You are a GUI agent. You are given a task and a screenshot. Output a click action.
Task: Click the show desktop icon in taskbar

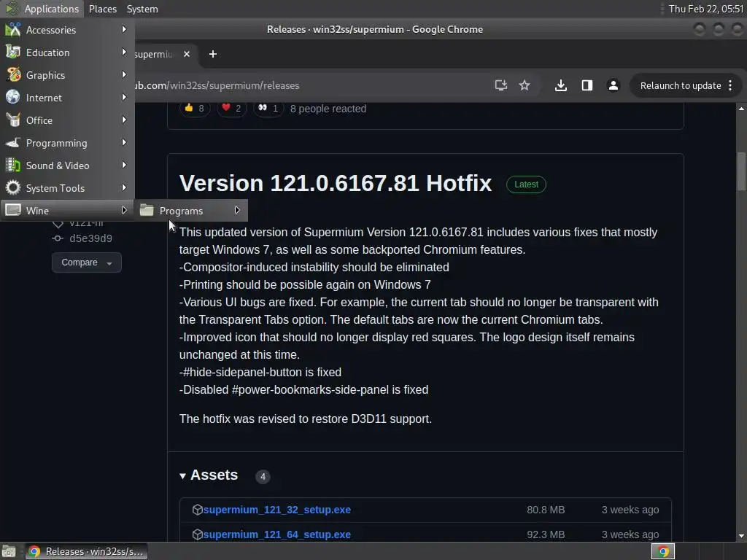click(x=9, y=551)
